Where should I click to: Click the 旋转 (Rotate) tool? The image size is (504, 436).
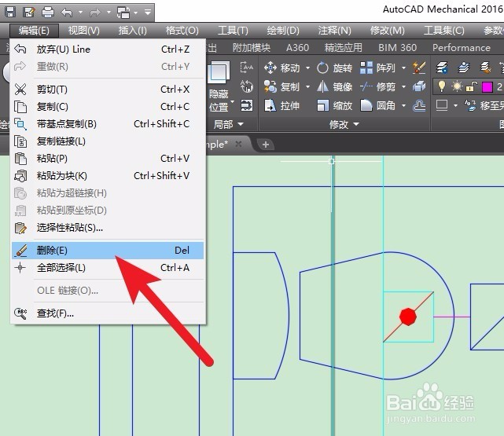click(x=334, y=68)
